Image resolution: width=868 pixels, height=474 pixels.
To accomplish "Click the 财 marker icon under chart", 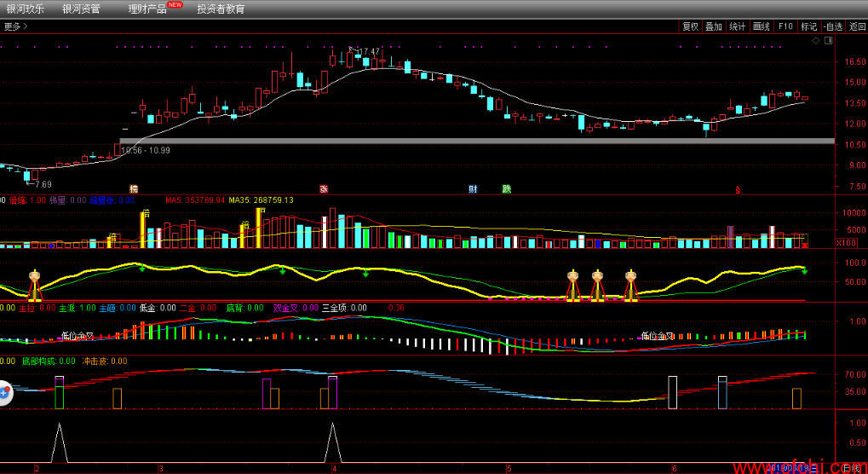I will coord(473,188).
